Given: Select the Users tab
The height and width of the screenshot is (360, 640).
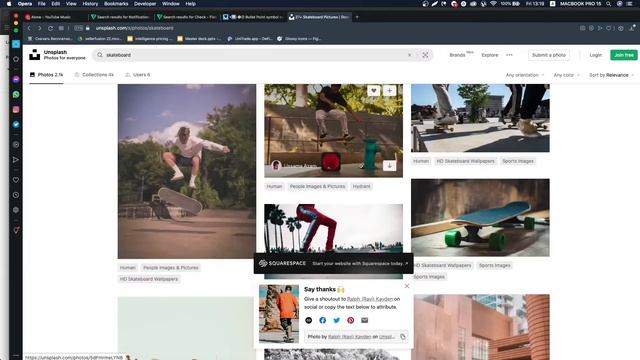Looking at the screenshot, I should point(138,75).
